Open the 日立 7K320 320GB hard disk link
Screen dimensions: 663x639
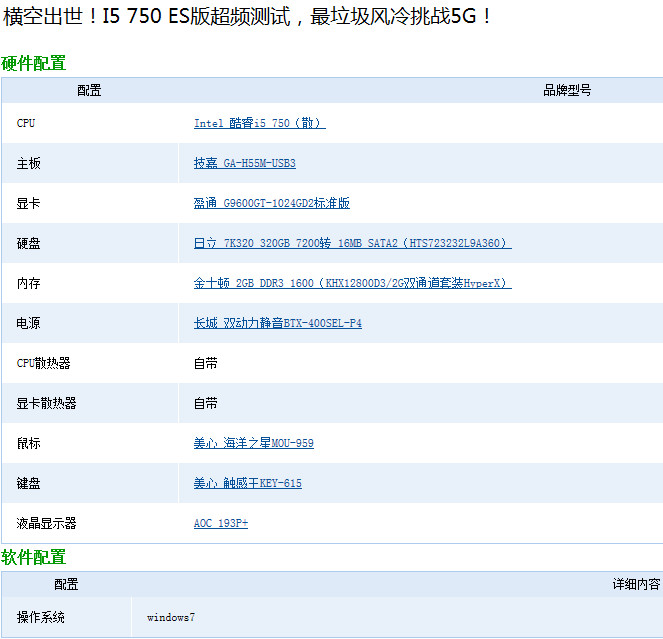(x=353, y=243)
